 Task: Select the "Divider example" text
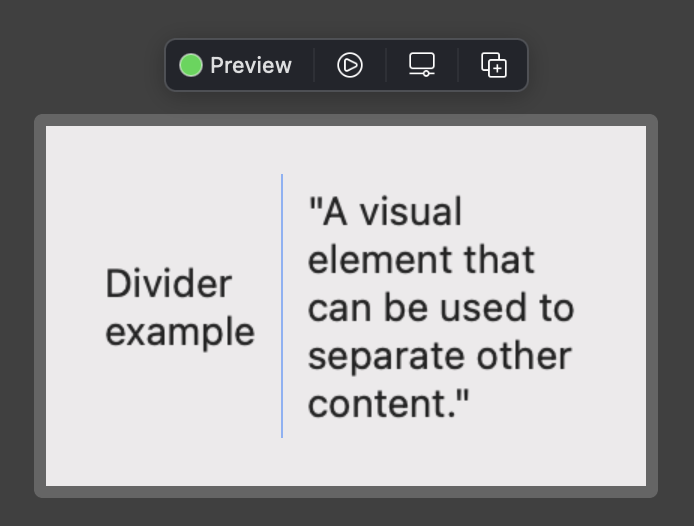(180, 307)
